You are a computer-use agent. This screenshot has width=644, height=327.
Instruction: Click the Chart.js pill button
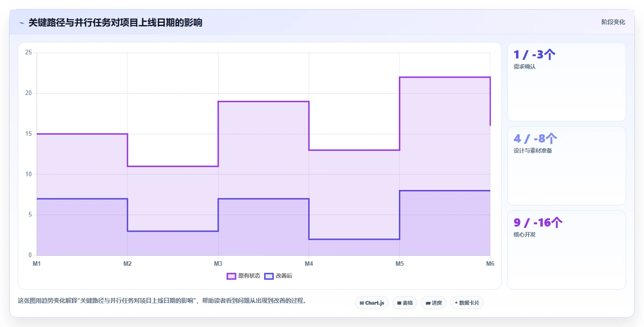(372, 303)
